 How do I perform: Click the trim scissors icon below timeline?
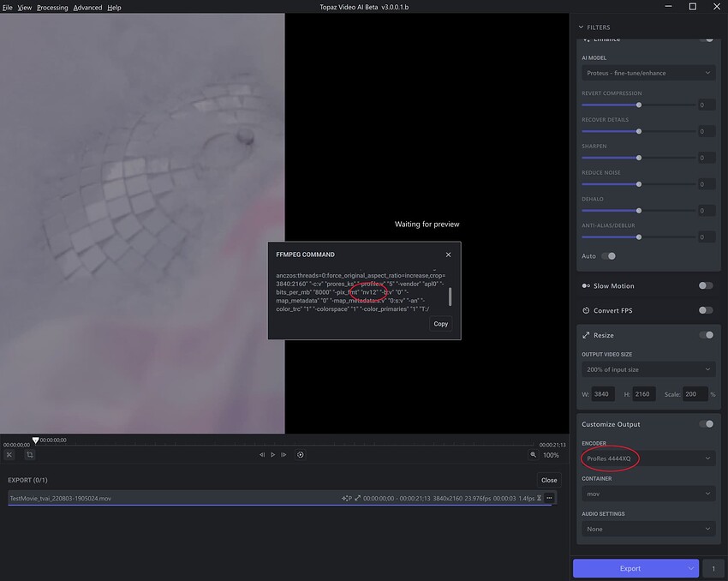(9, 455)
